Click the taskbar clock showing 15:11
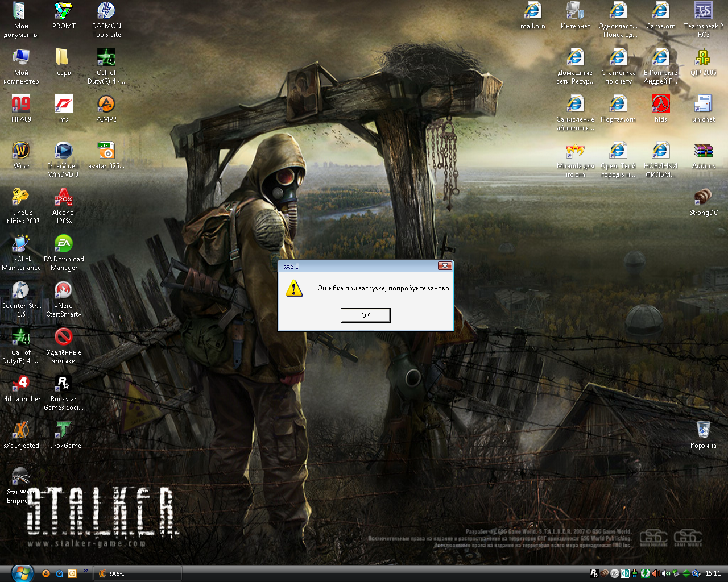Screen dimensions: 728x582 tap(713, 573)
